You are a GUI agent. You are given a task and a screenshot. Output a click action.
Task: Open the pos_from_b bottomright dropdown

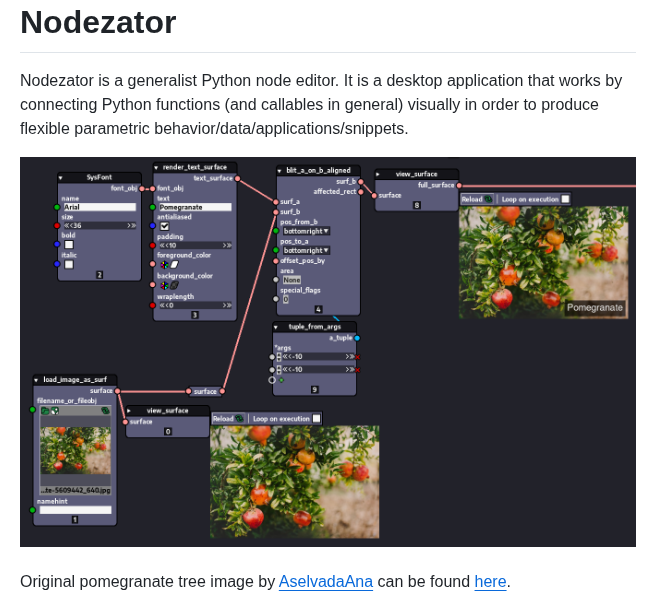306,231
